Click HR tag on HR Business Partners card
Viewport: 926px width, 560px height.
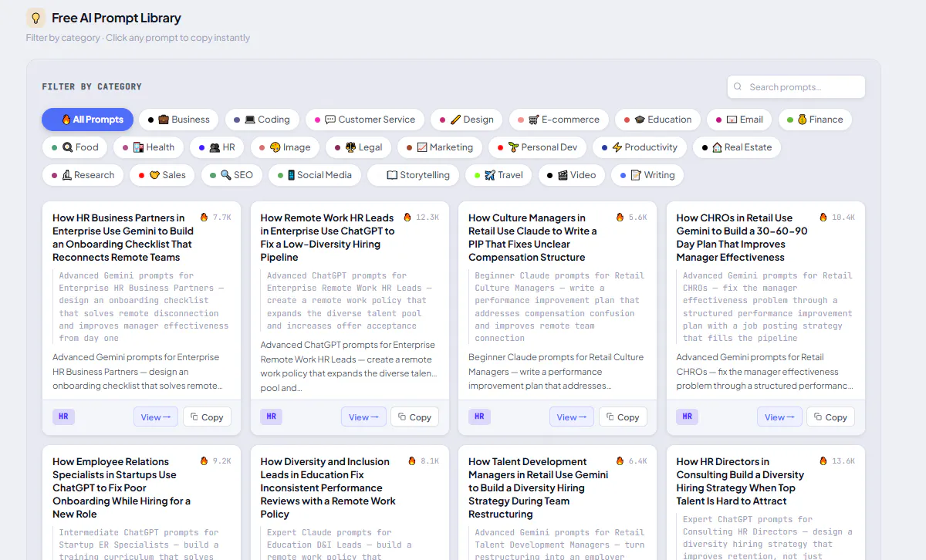pos(63,417)
